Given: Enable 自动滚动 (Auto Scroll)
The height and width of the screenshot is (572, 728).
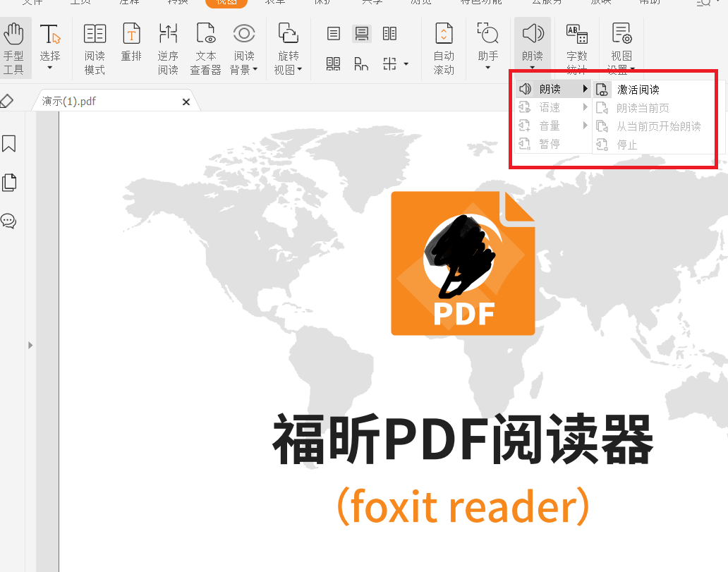Looking at the screenshot, I should click(444, 47).
